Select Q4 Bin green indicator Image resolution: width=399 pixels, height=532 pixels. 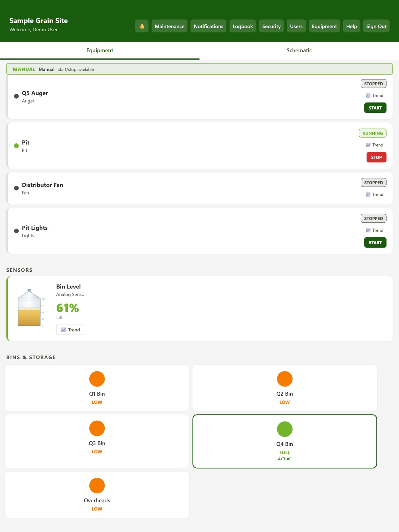285,429
